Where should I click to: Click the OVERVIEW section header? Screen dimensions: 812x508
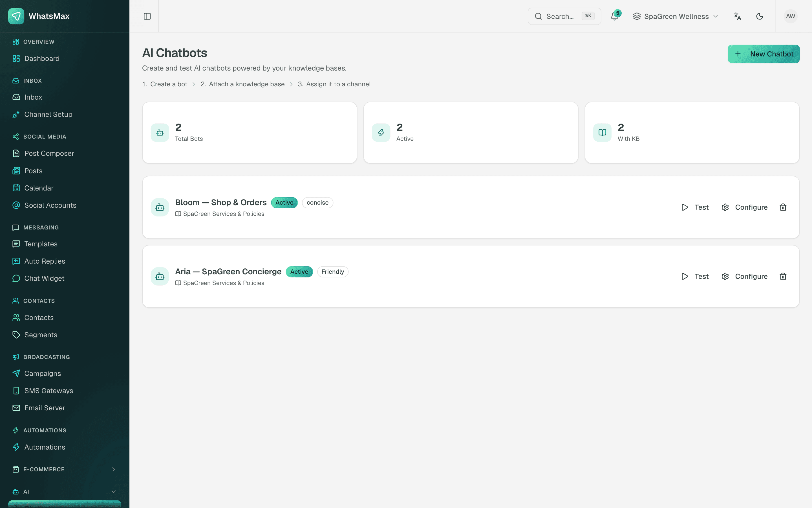click(39, 42)
